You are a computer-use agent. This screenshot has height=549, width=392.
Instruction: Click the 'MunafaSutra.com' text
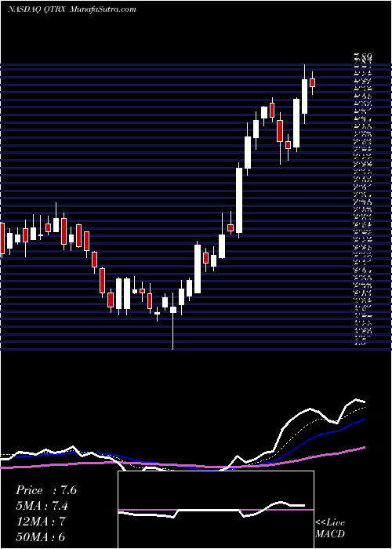(103, 9)
